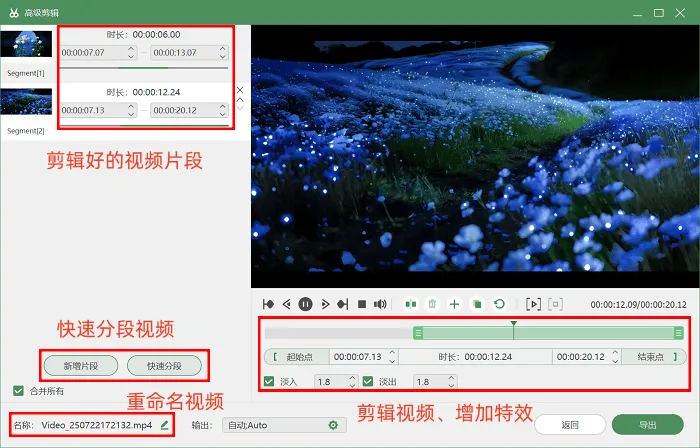Image resolution: width=700 pixels, height=448 pixels.
Task: Increase the 淡出 fade-out value 1.8
Action: point(451,378)
